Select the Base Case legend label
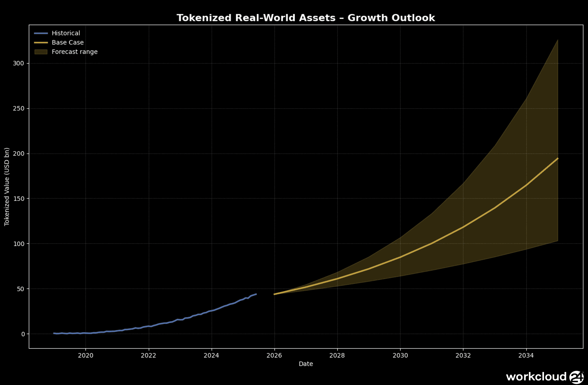Screen dimensions: 588x385 coord(67,43)
